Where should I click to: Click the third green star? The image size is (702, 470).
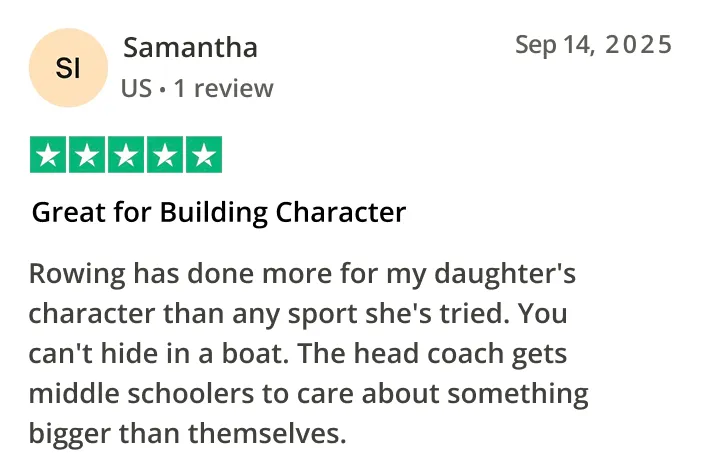point(126,154)
